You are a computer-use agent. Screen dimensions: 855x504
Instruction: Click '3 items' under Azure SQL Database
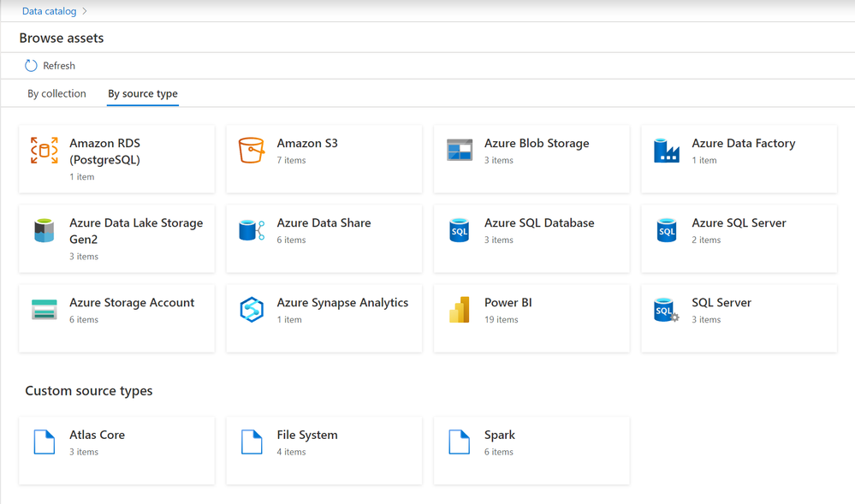point(498,240)
